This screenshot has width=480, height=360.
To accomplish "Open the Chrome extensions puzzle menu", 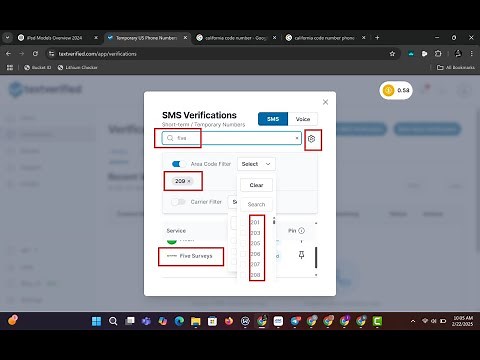I will coord(438,54).
